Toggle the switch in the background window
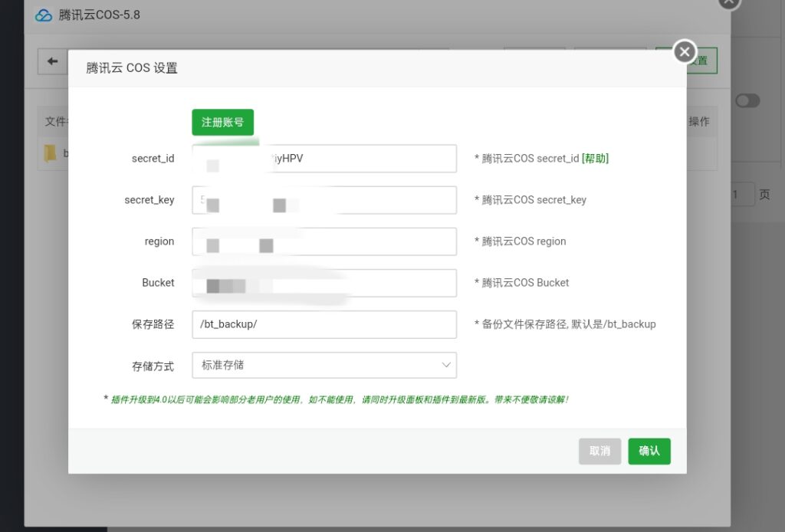 coord(747,100)
